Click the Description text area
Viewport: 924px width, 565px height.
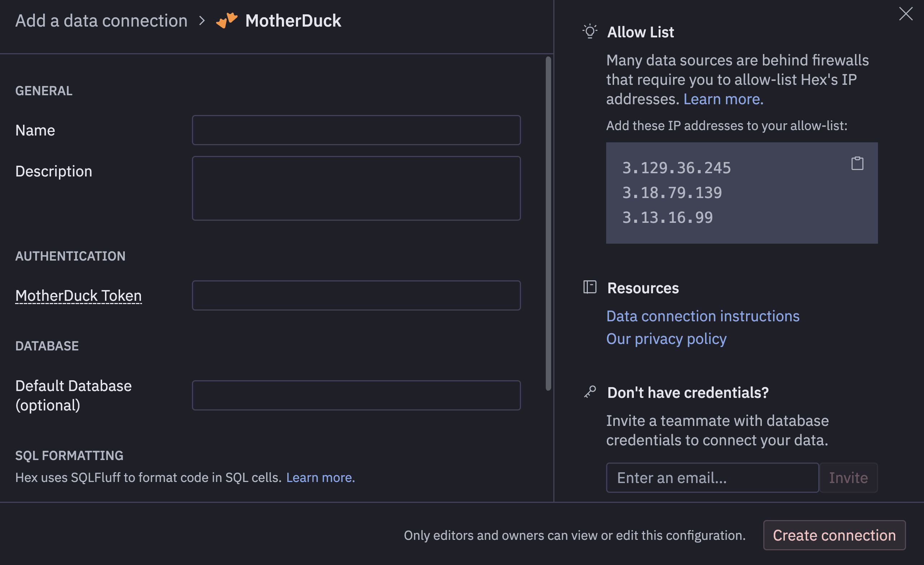pyautogui.click(x=356, y=188)
